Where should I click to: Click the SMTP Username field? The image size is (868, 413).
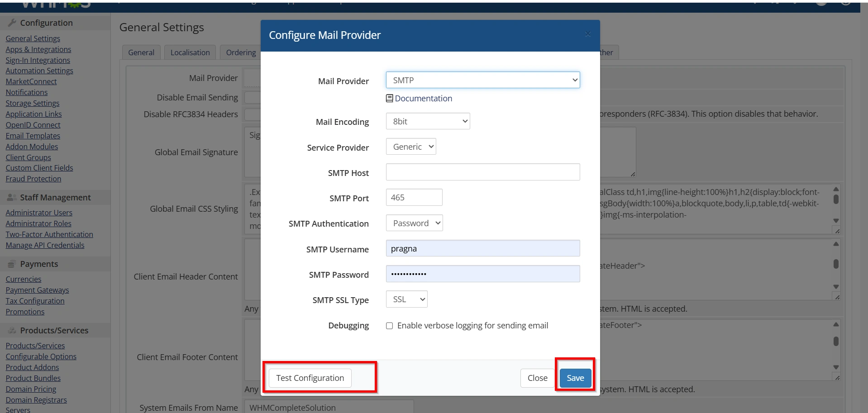[x=483, y=248]
